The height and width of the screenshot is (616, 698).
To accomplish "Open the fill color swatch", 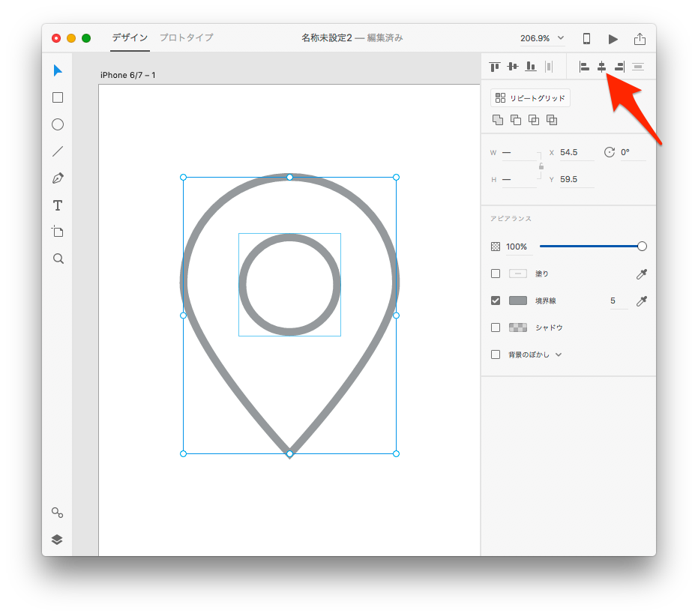I will [x=518, y=274].
